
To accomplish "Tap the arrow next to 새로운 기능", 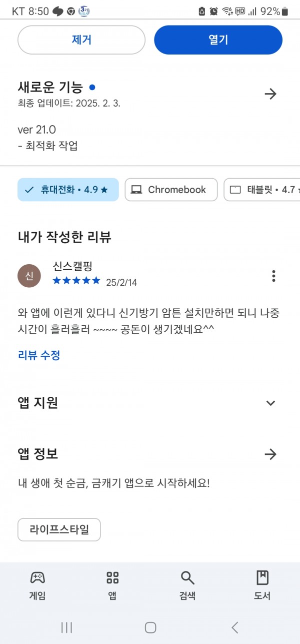I will (x=270, y=94).
